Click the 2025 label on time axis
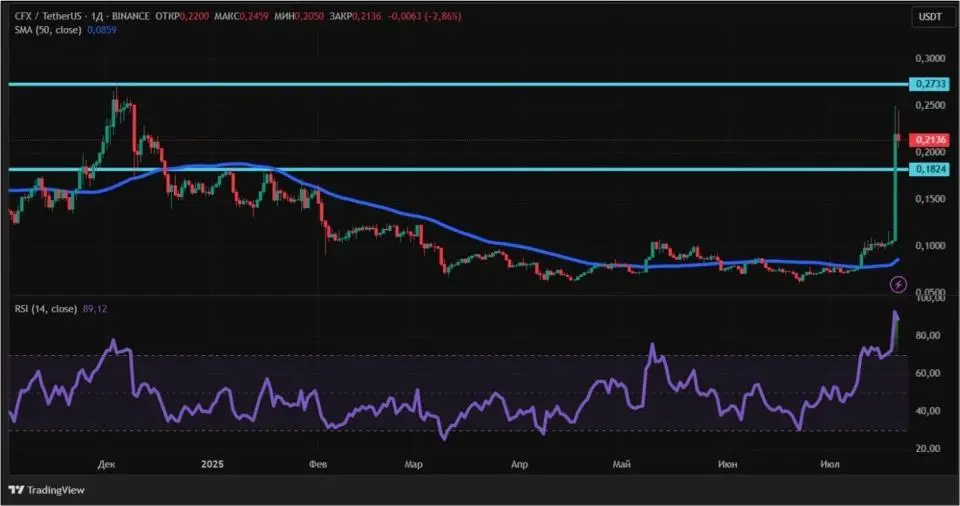Image resolution: width=960 pixels, height=506 pixels. [211, 465]
